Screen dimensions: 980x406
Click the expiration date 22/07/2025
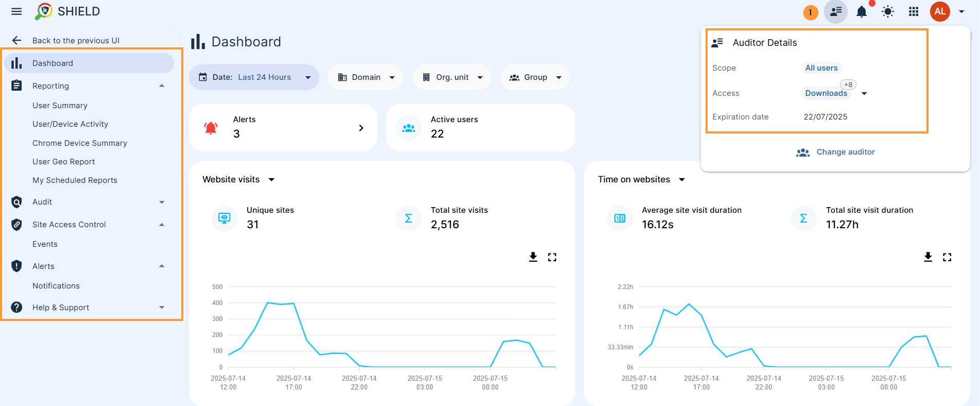pyautogui.click(x=825, y=117)
